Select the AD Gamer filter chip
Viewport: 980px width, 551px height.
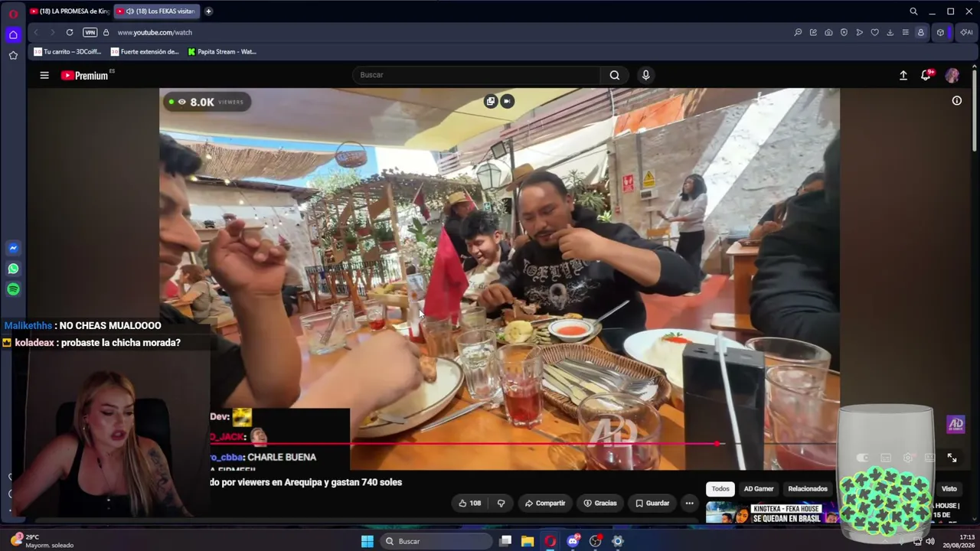[759, 488]
